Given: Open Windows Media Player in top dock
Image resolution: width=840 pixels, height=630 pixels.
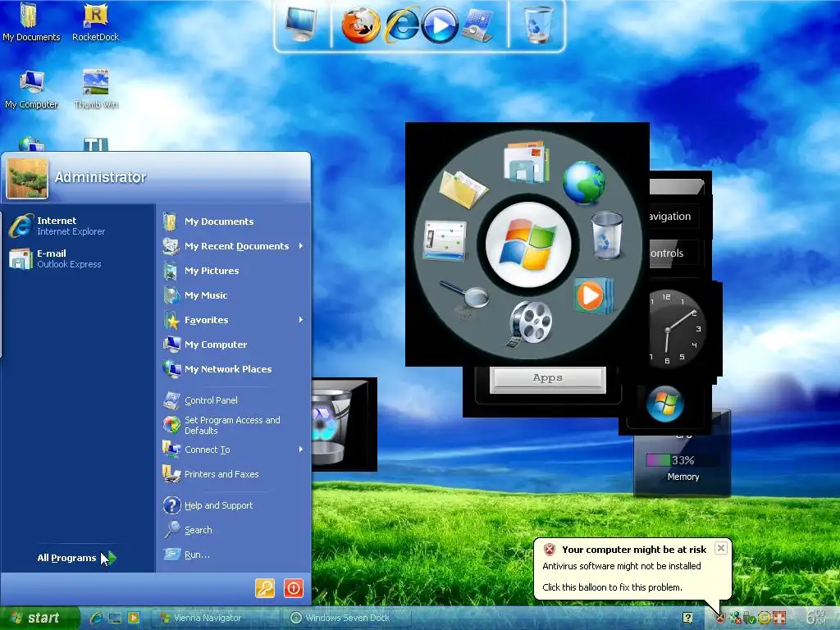Looking at the screenshot, I should [440, 25].
